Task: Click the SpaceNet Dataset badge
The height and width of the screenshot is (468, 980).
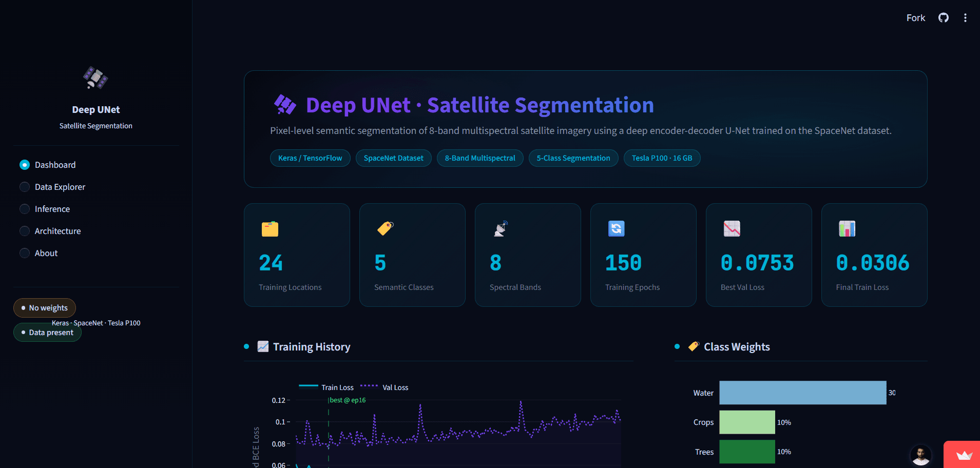Action: point(394,158)
